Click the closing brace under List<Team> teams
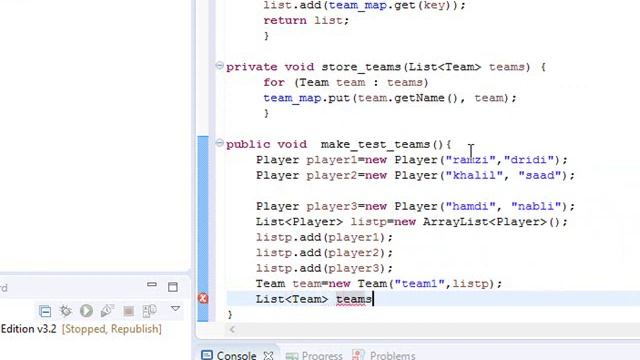 pos(230,314)
